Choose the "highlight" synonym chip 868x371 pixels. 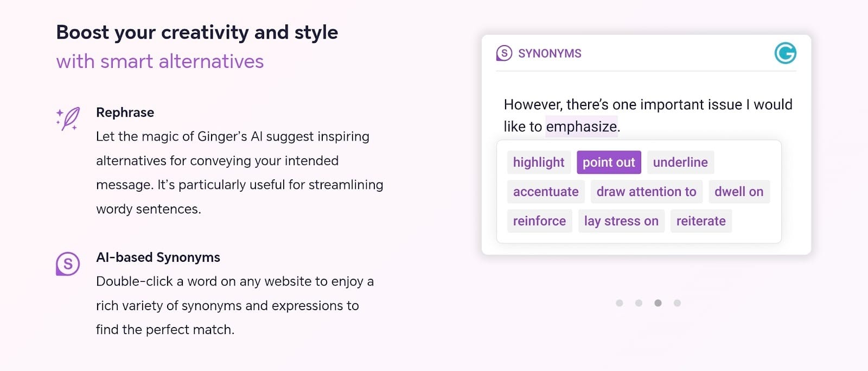[539, 162]
